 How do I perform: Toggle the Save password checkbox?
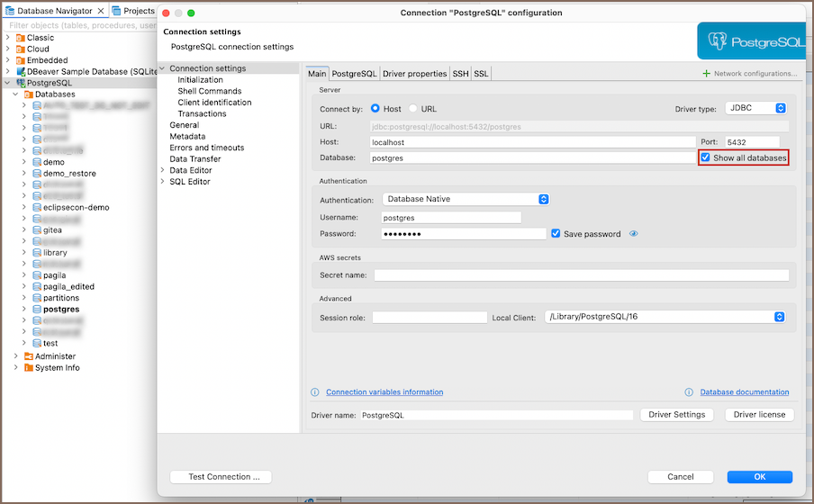[556, 234]
